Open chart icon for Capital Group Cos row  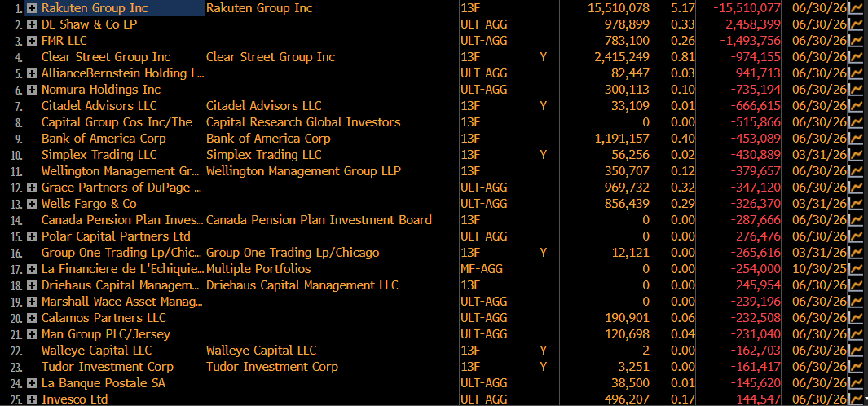click(856, 122)
